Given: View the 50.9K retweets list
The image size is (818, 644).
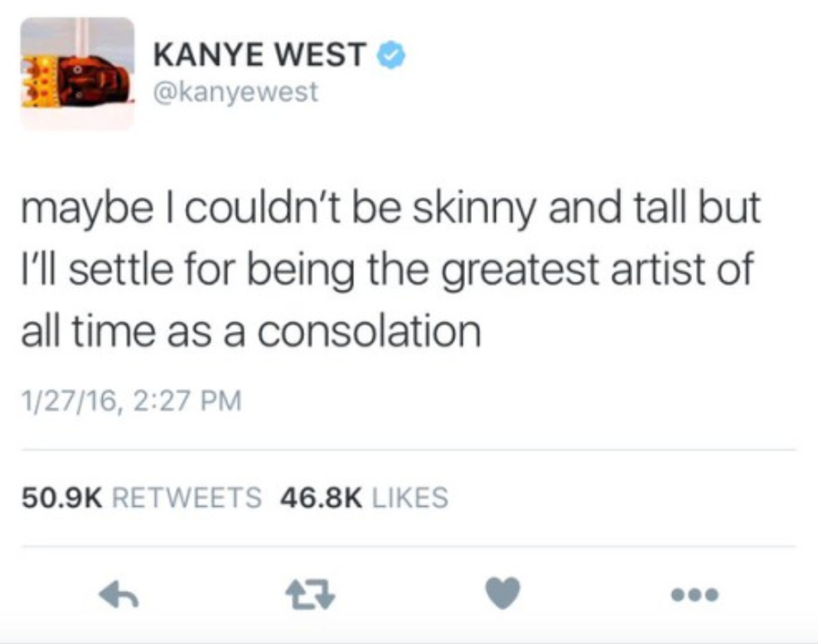Looking at the screenshot, I should click(141, 496).
